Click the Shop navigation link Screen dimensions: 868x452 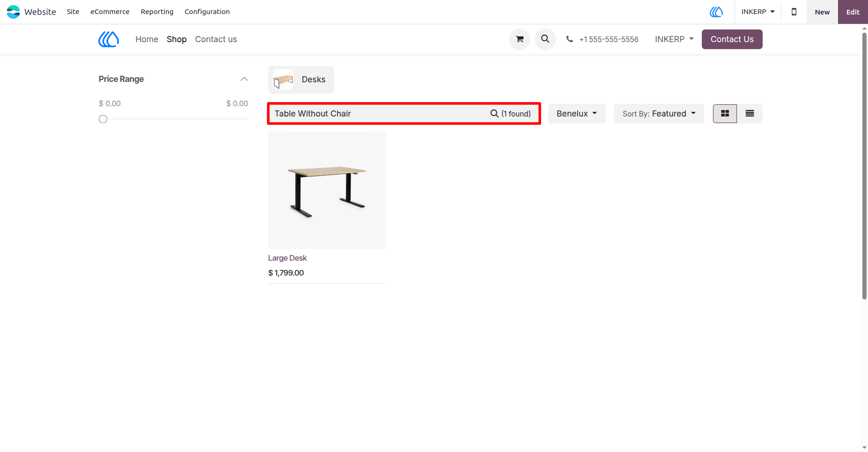tap(177, 39)
